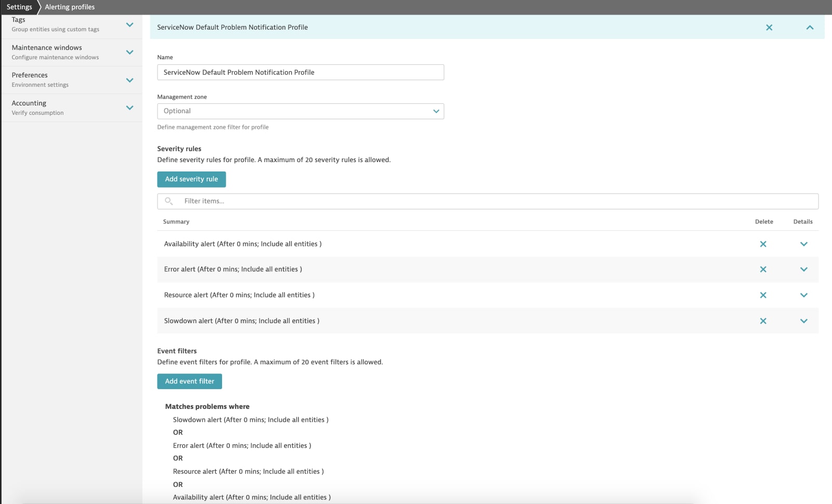Image resolution: width=832 pixels, height=504 pixels.
Task: Click 'Configure maintenance windows' subtitle
Action: tap(55, 58)
